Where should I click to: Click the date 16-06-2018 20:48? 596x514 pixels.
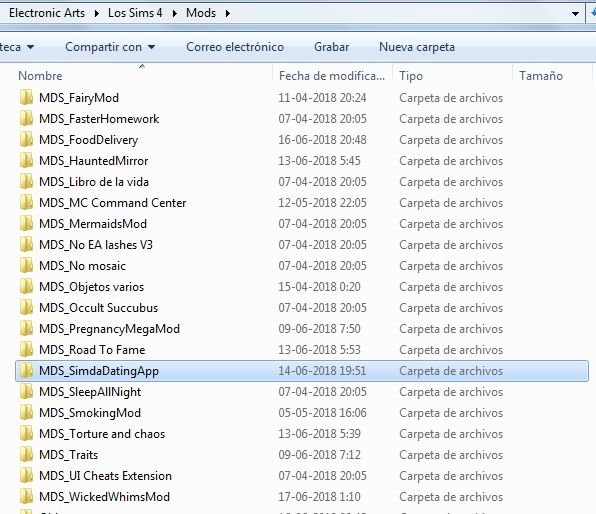pyautogui.click(x=322, y=140)
